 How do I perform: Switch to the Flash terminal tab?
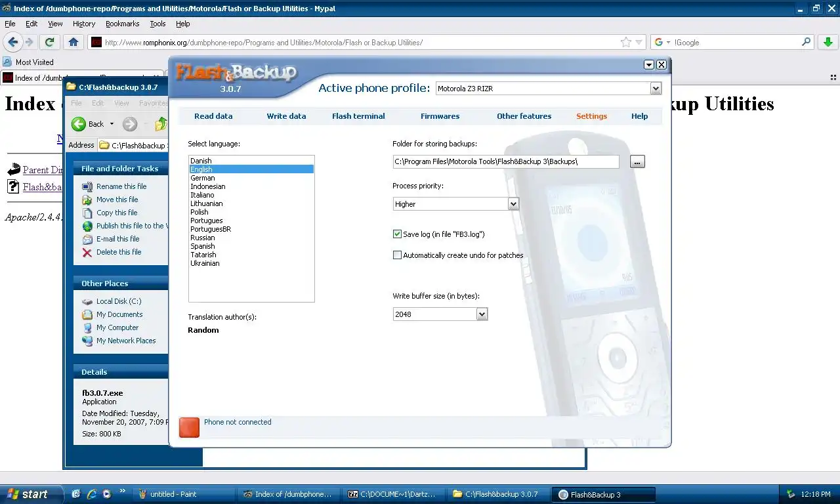(x=358, y=116)
